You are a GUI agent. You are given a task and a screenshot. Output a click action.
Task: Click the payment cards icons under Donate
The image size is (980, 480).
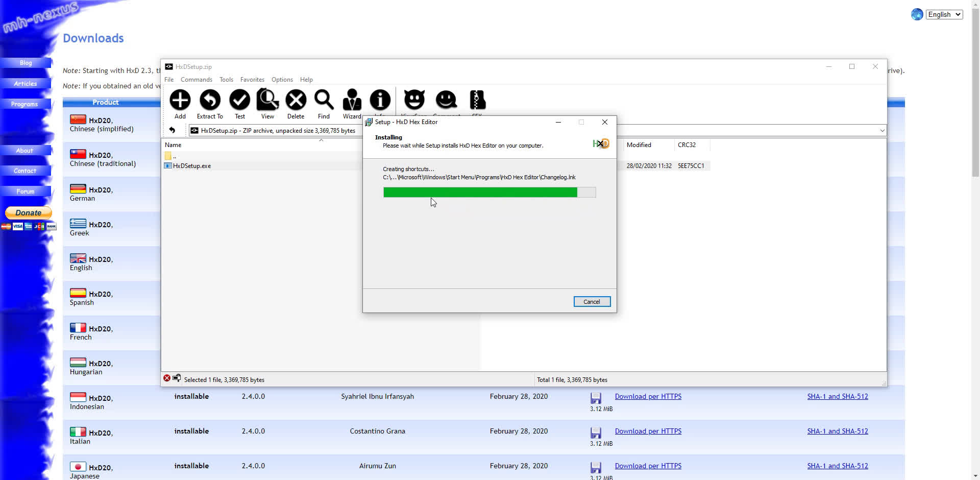click(x=29, y=226)
